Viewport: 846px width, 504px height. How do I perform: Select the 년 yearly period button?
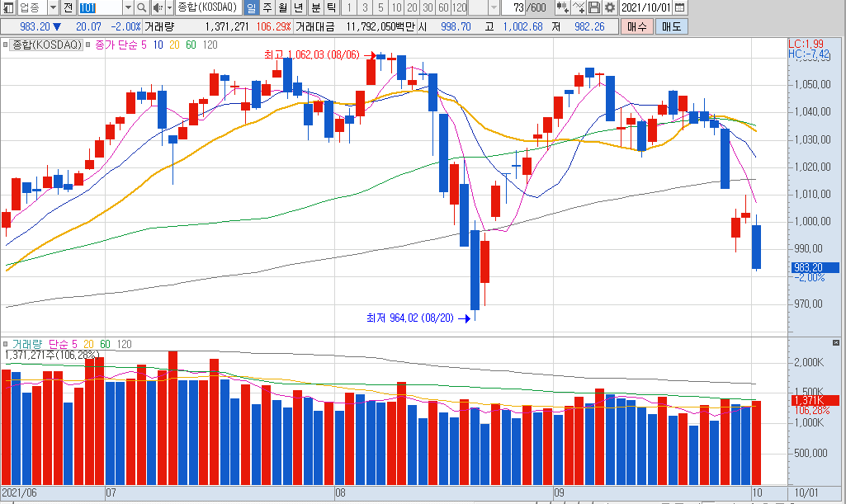[299, 7]
